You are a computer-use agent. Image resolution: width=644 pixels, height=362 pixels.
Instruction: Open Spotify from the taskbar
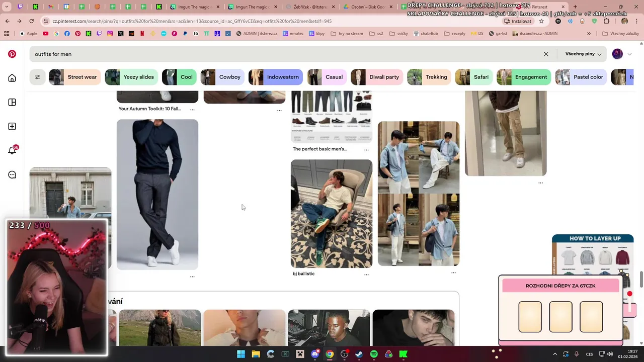click(x=374, y=354)
